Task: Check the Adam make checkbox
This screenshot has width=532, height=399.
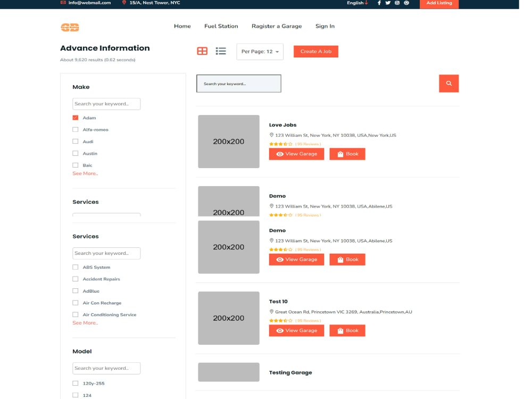Action: pyautogui.click(x=76, y=118)
